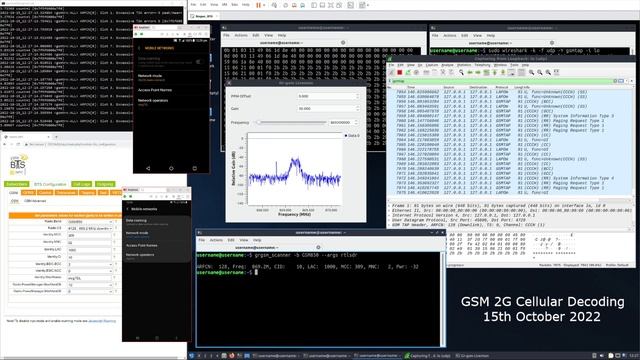Select the GPRS sub-tab in BTS Configuration
The height and width of the screenshot is (360, 640).
tap(28, 193)
